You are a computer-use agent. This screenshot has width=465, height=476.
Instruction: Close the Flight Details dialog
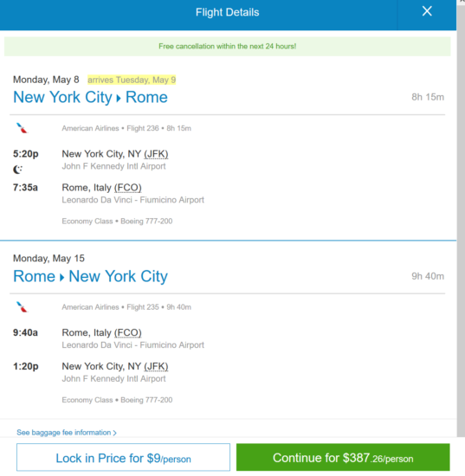pos(427,11)
